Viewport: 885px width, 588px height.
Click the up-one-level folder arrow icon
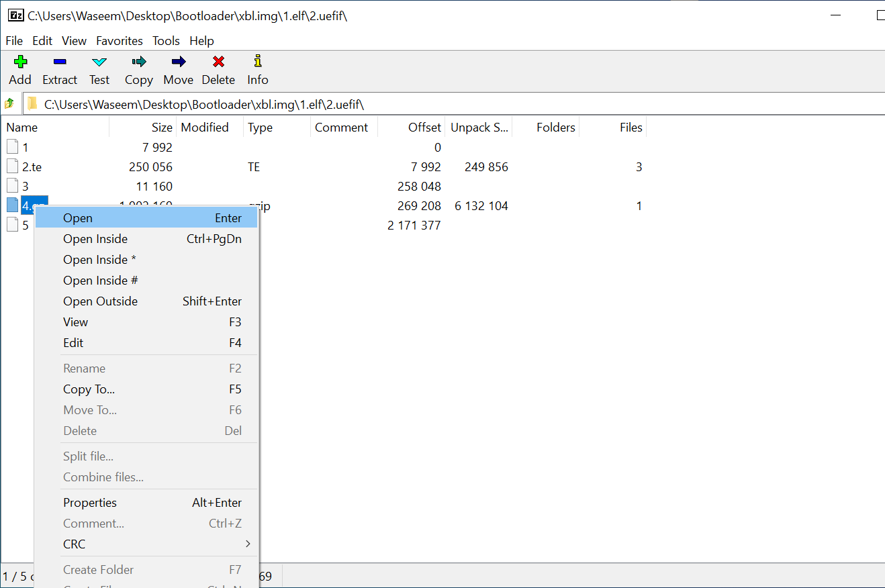coord(9,104)
